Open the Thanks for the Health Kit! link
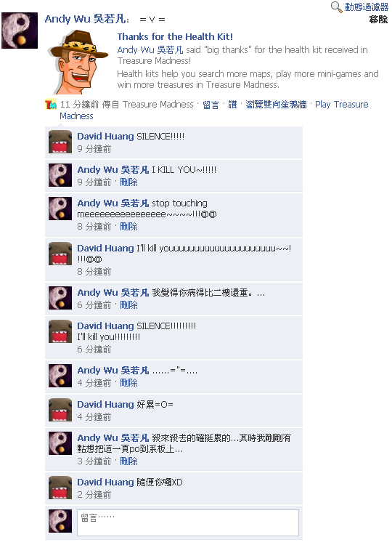 coord(175,36)
